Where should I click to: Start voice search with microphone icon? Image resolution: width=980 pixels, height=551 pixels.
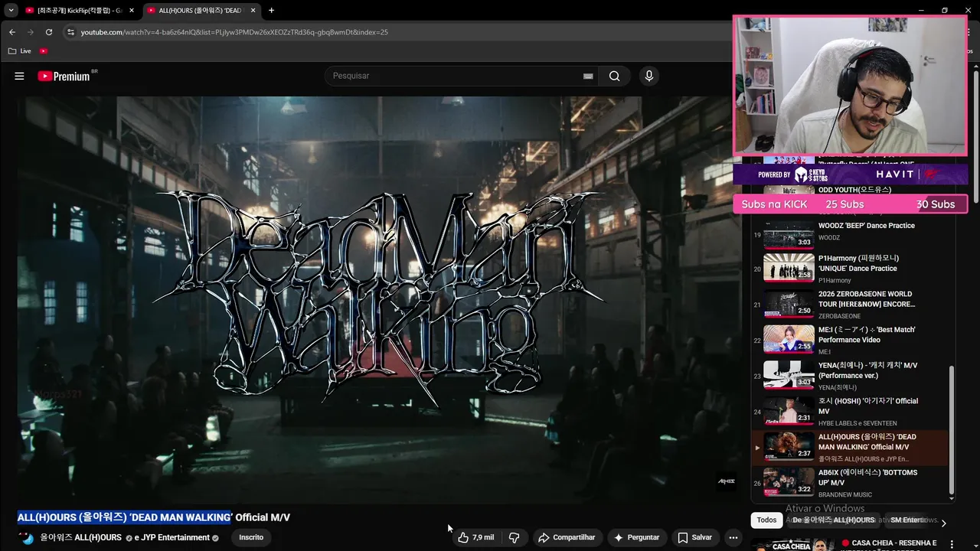click(x=648, y=76)
